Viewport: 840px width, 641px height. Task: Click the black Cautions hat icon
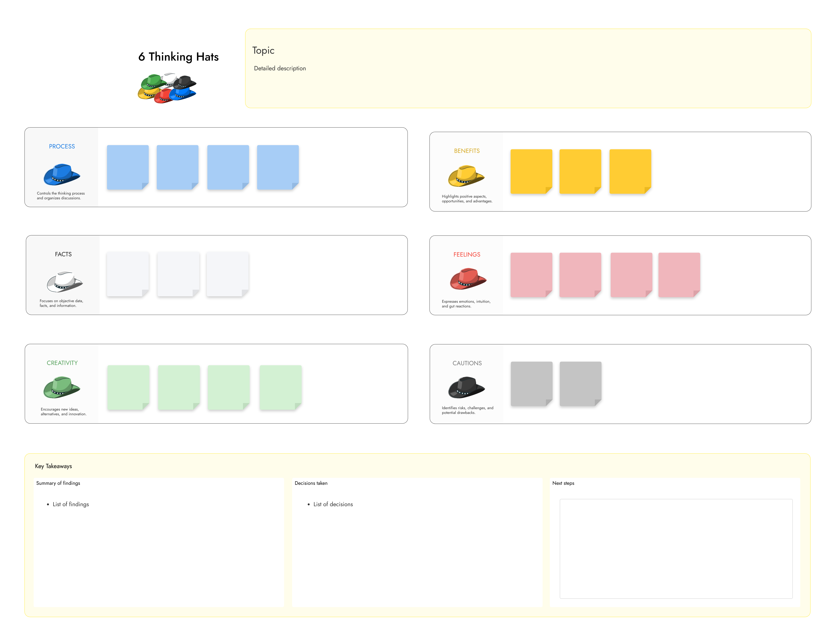(x=466, y=387)
